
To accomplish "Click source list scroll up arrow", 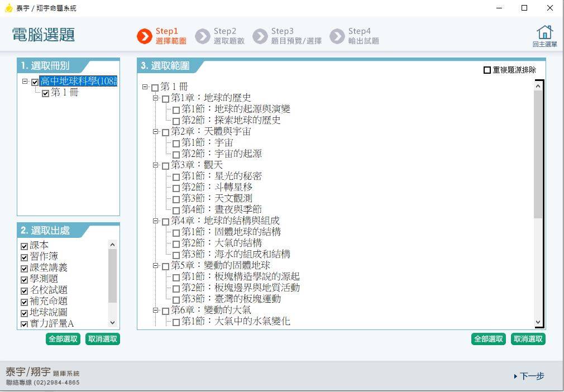I will click(113, 245).
